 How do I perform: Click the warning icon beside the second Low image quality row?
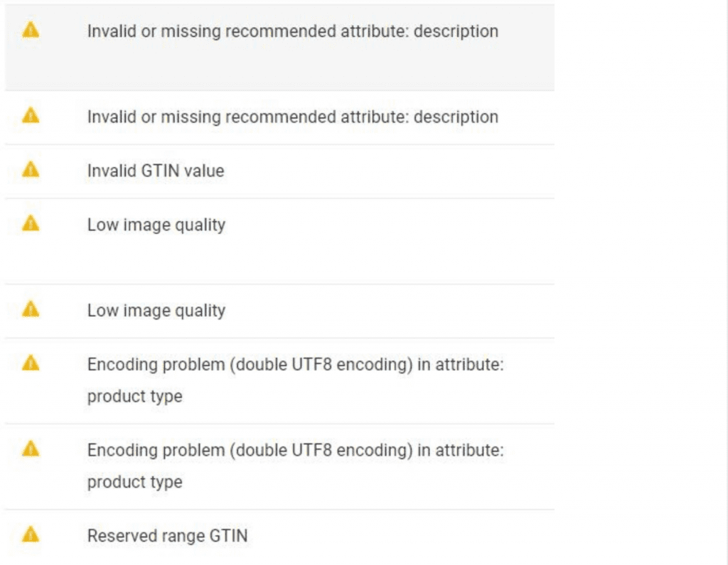coord(30,309)
